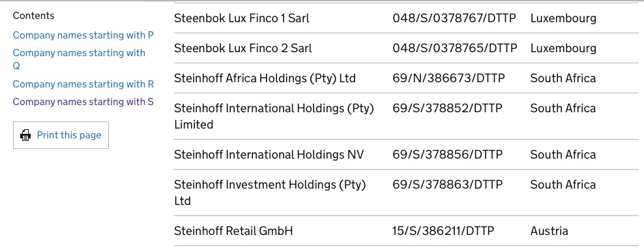Click Steinhoff International Holdings NV cell
Image resolution: width=644 pixels, height=248 pixels.
[269, 155]
